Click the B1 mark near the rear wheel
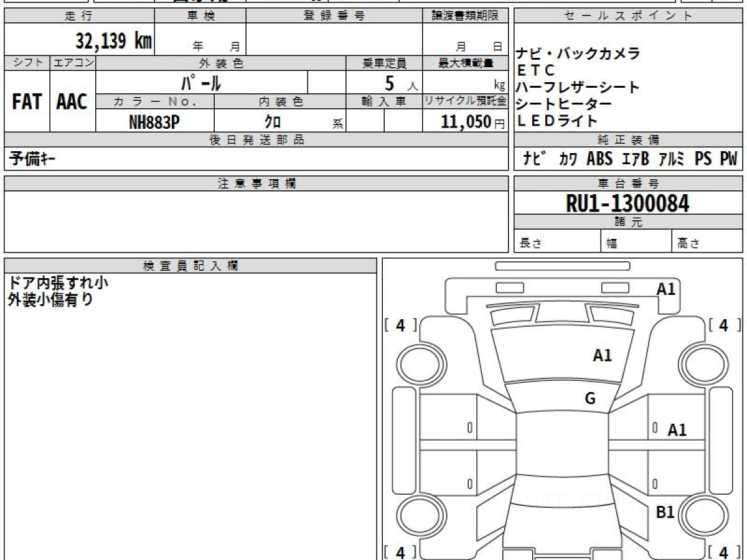Viewport: 747px width, 560px height. pos(665,513)
